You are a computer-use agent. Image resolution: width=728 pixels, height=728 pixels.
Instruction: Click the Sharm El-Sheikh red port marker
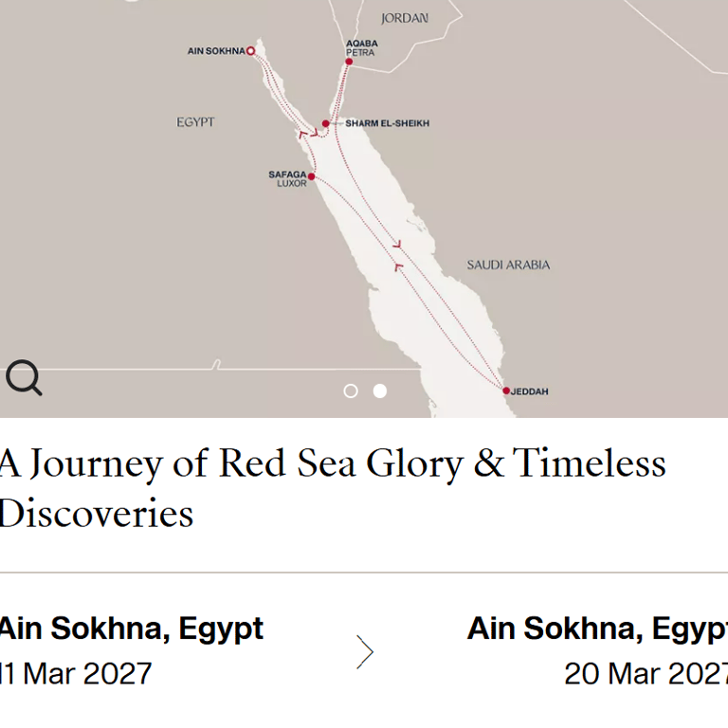click(x=325, y=123)
